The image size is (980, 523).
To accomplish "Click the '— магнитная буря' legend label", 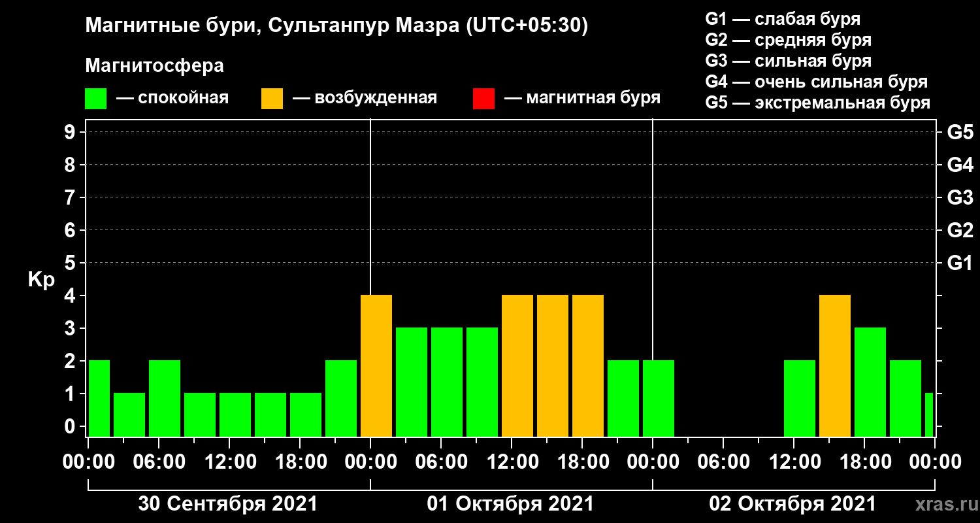I will click(583, 98).
